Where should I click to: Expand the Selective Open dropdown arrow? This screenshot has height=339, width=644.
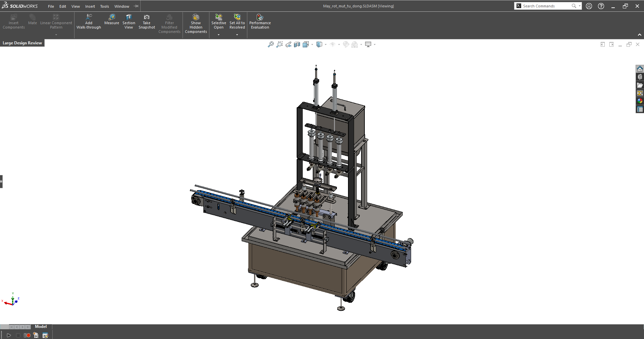tap(218, 35)
